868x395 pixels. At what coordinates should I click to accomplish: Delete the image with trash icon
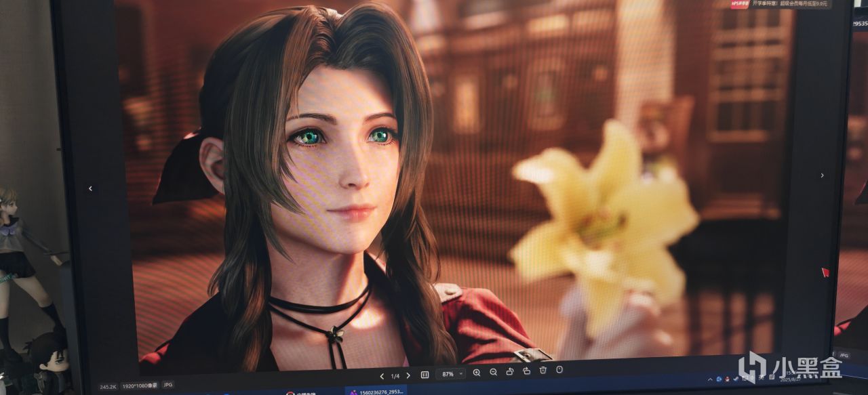click(542, 370)
